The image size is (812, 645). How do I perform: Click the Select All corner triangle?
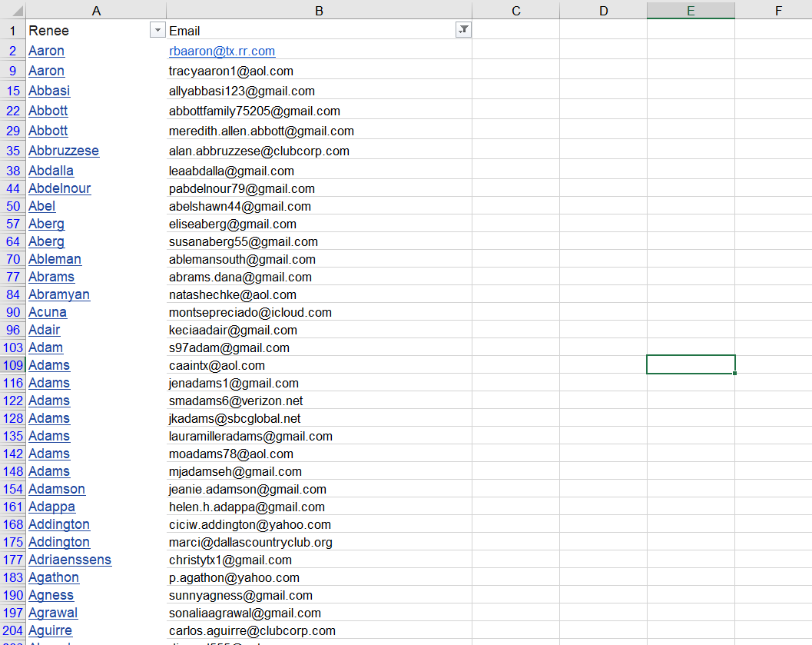click(12, 10)
